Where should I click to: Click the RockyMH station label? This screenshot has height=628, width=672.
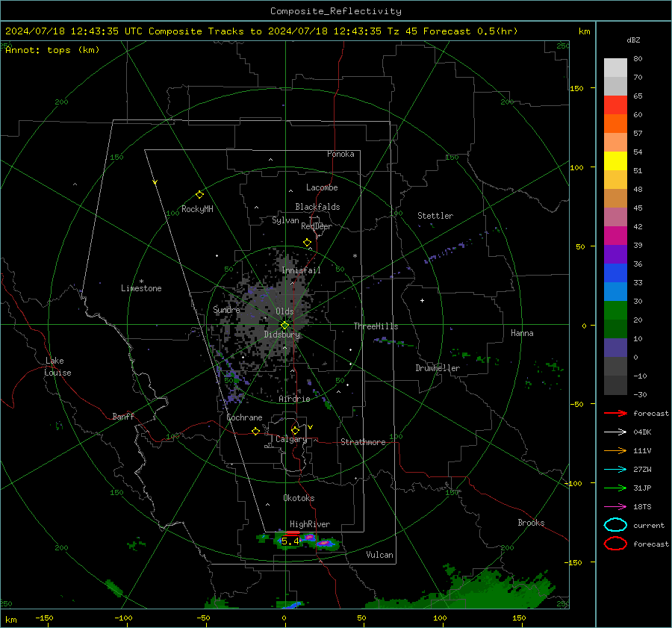197,209
